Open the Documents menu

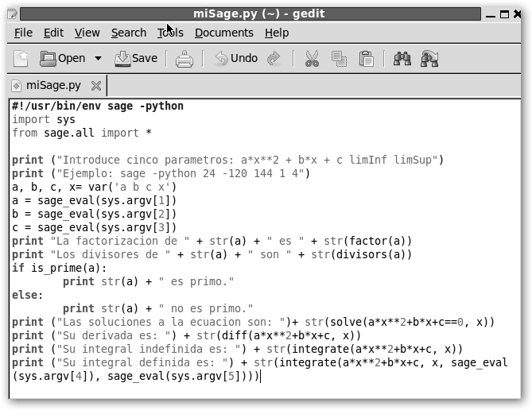click(x=223, y=33)
